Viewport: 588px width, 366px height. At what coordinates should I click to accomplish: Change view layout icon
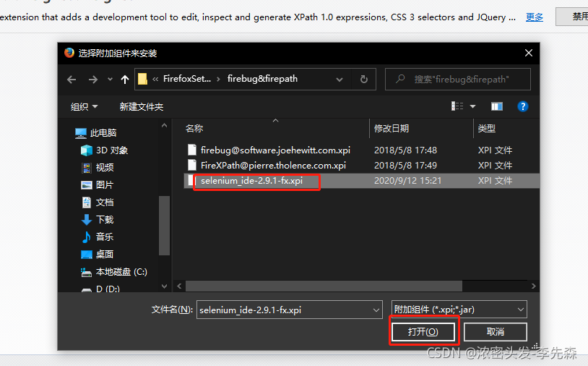coord(457,106)
